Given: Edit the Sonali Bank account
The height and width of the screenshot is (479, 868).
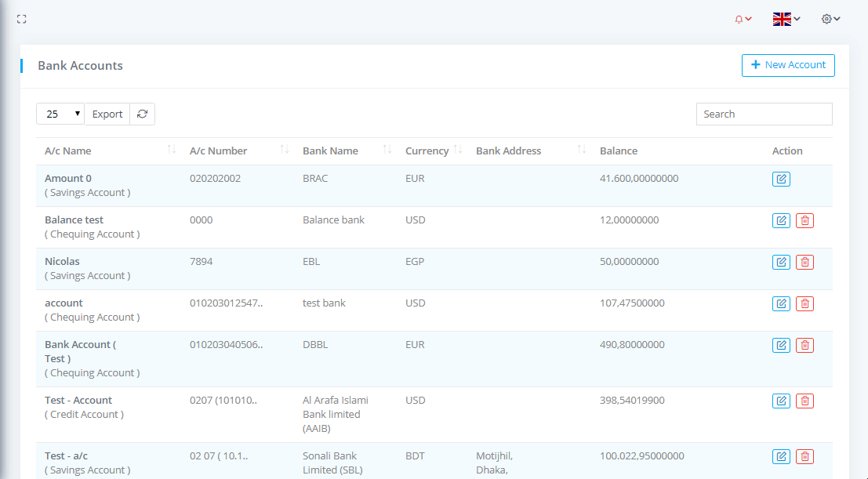Looking at the screenshot, I should point(781,457).
